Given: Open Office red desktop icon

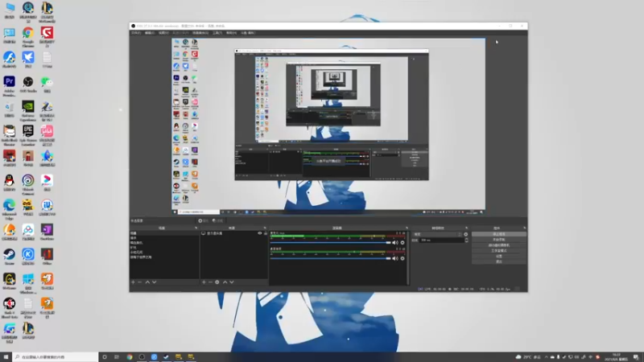Looking at the screenshot, I should [x=47, y=254].
